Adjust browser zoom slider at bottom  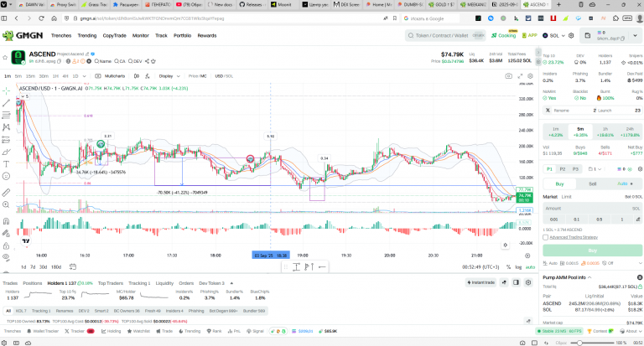[579, 343]
